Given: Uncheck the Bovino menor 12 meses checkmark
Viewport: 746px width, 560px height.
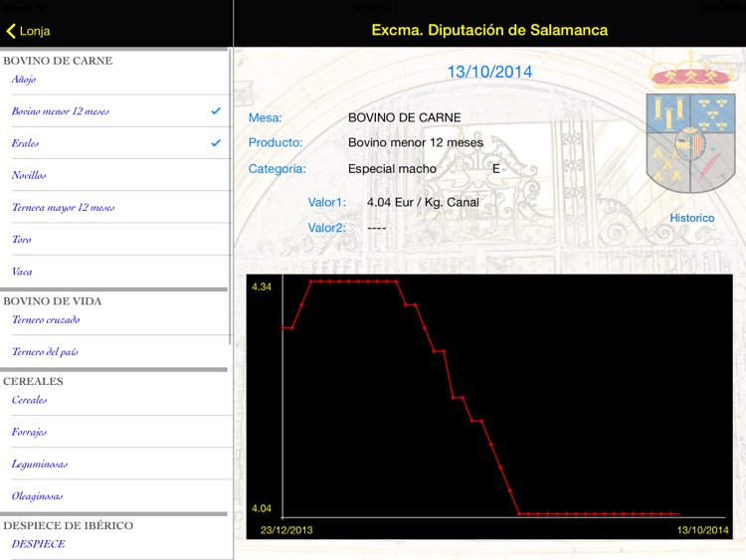Looking at the screenshot, I should pos(216,110).
